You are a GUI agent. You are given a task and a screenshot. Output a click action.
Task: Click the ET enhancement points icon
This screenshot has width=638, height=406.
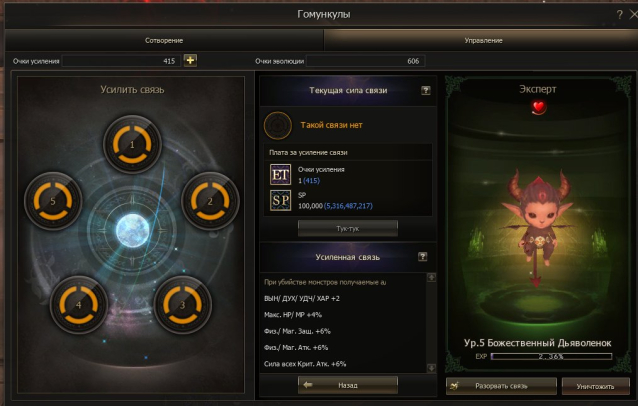[280, 175]
